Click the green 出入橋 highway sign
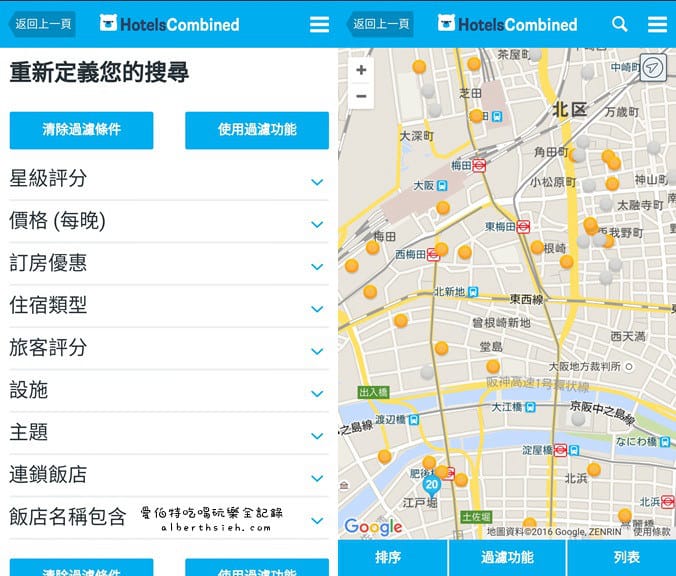Viewport: 676px width, 576px height. tap(373, 392)
